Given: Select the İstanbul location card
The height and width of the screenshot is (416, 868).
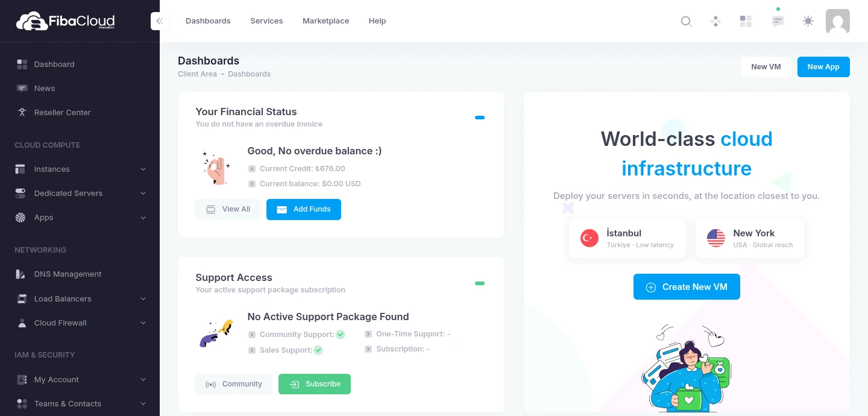Looking at the screenshot, I should [x=627, y=239].
